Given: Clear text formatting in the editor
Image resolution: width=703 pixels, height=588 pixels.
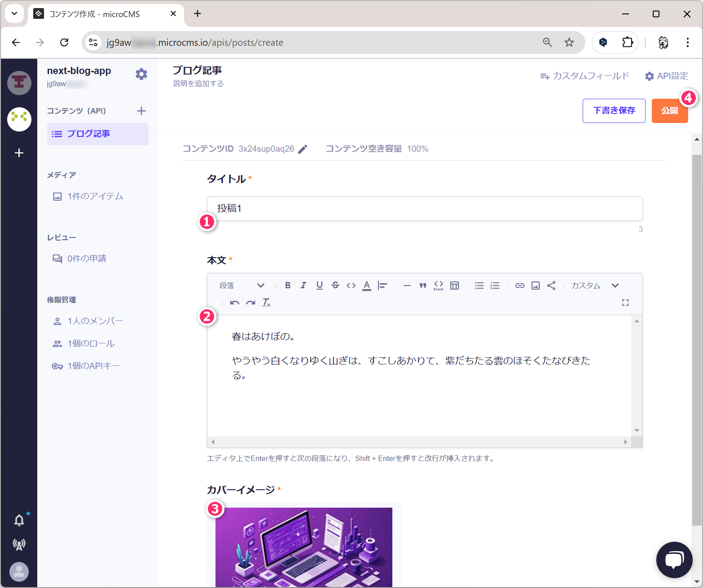Looking at the screenshot, I should point(266,303).
